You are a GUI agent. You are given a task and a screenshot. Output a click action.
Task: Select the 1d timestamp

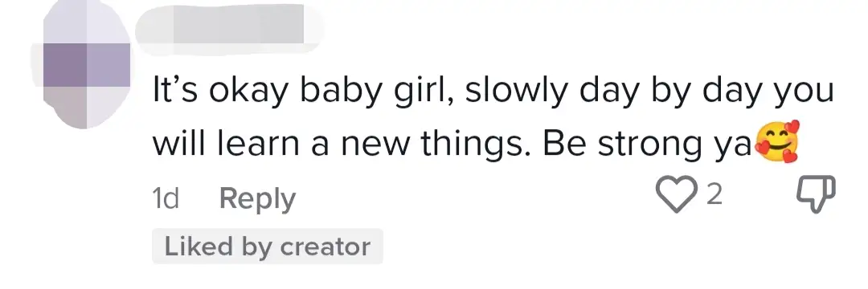(166, 197)
